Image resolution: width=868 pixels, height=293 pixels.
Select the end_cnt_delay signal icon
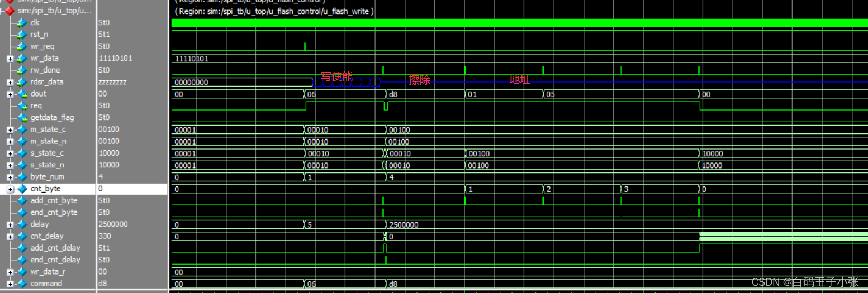pos(22,260)
